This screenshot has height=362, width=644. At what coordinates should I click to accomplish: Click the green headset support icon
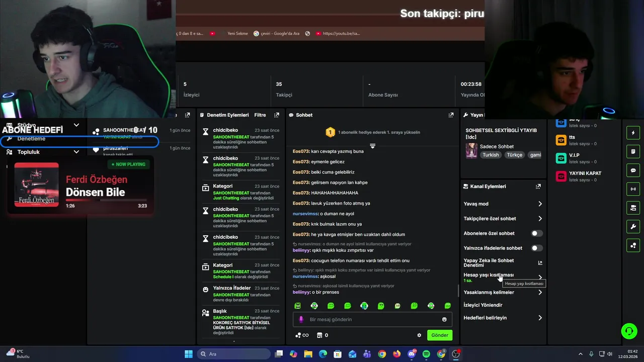tap(629, 331)
